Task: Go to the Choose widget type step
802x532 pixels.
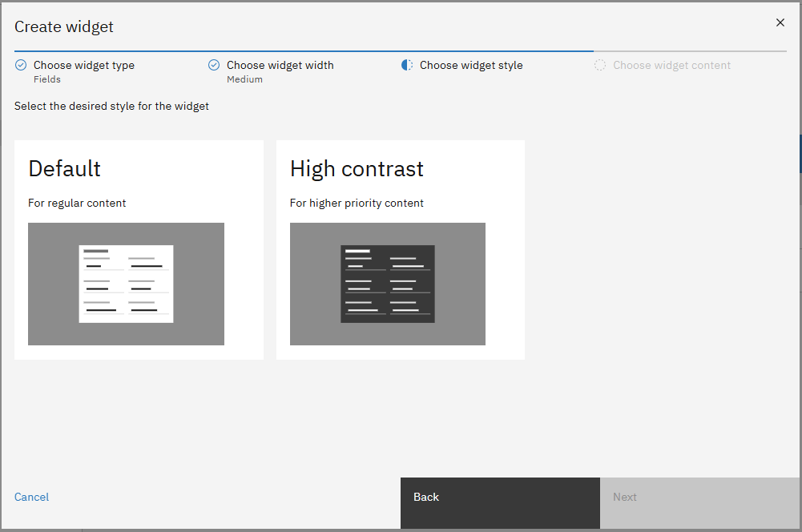Action: point(84,66)
